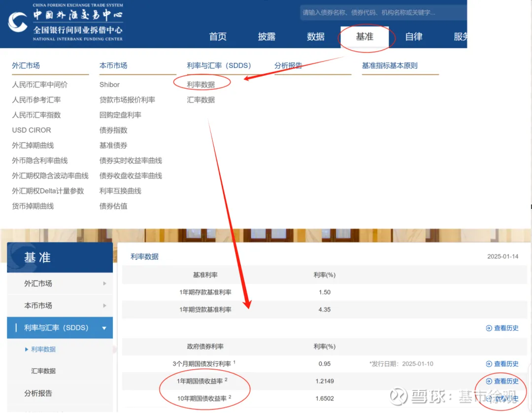Viewport: 532px width, 413px height.
Task: Click the 1年期贷款基准利率 row label
Action: click(205, 310)
